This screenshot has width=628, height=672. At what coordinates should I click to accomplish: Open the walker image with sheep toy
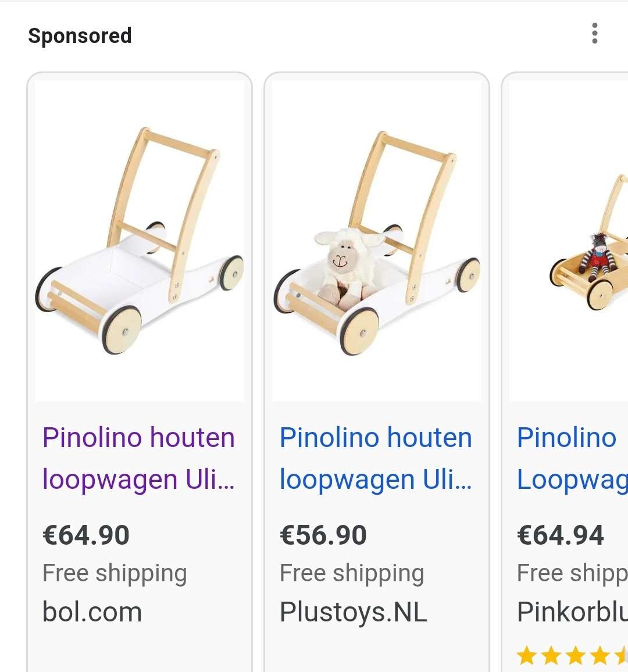click(377, 241)
